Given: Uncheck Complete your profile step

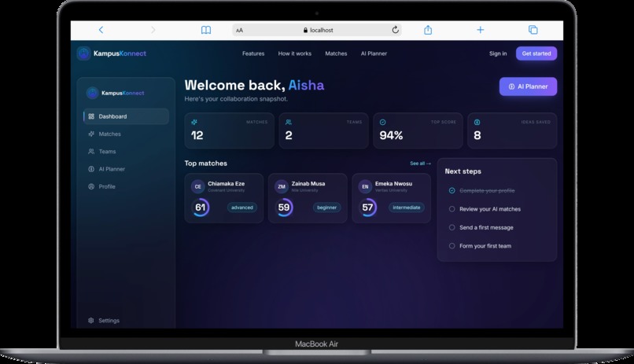Looking at the screenshot, I should coord(452,190).
